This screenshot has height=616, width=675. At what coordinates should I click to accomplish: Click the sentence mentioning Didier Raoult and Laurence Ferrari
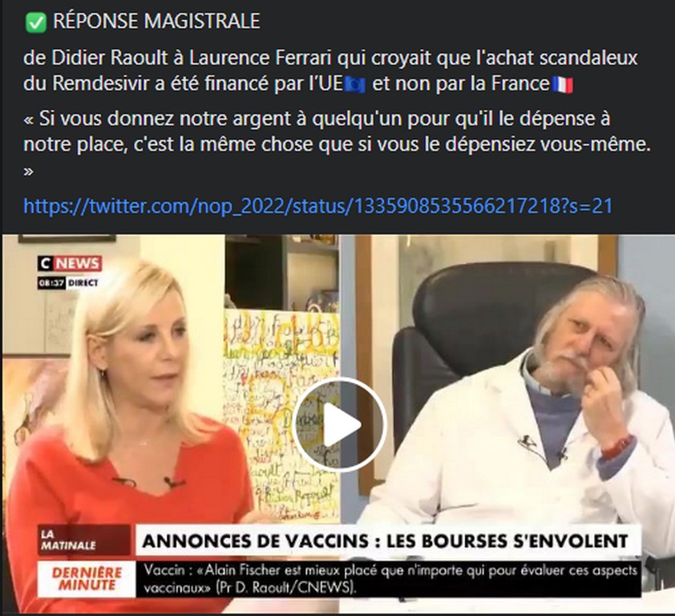(330, 71)
